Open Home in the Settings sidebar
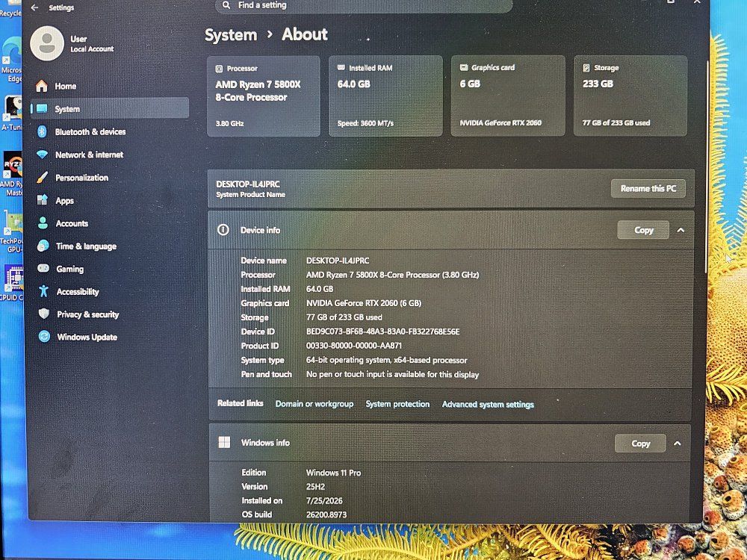 point(110,86)
